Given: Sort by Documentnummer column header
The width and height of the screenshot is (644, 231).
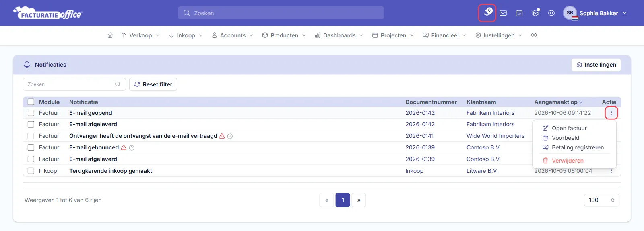Looking at the screenshot, I should click(x=431, y=102).
